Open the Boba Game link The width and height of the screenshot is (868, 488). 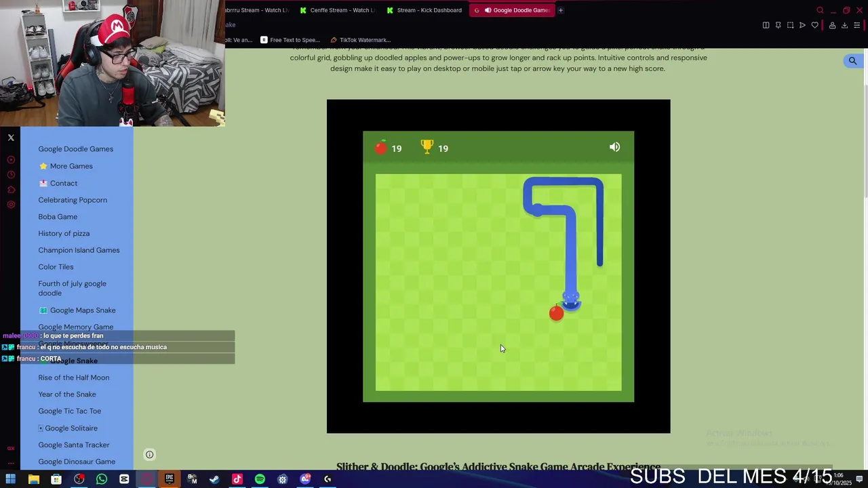point(58,217)
